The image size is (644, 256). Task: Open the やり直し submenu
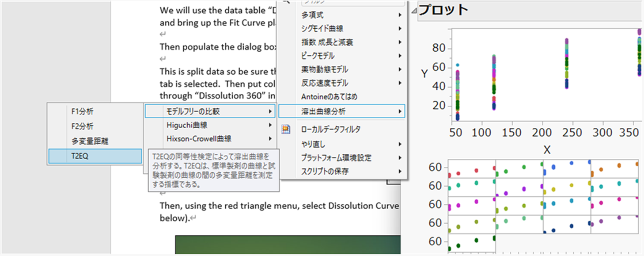tap(342, 144)
